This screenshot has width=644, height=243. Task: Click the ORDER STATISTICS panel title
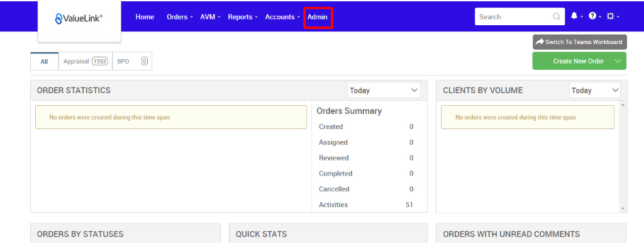74,91
